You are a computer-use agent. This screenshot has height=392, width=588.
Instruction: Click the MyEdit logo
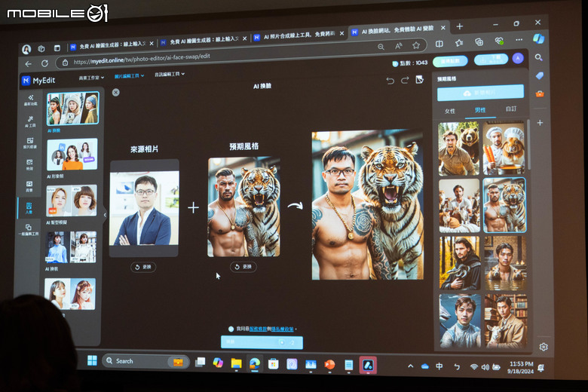pyautogui.click(x=38, y=81)
